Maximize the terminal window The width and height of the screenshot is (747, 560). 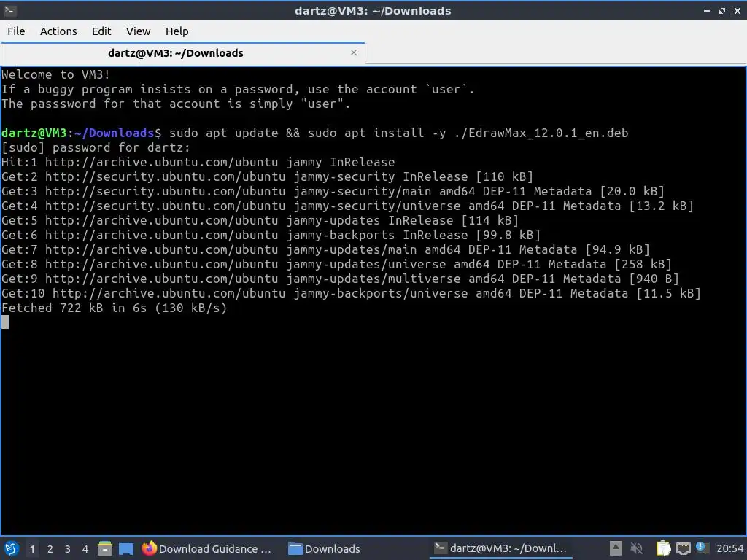click(722, 11)
